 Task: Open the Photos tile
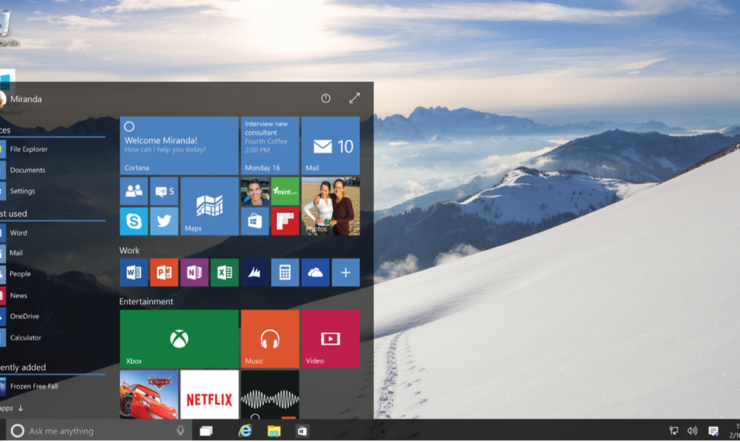pyautogui.click(x=330, y=206)
